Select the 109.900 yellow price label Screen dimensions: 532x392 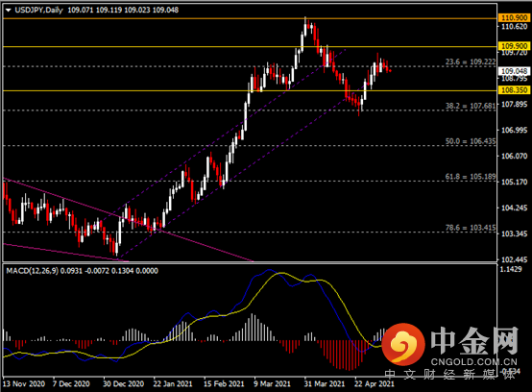515,46
